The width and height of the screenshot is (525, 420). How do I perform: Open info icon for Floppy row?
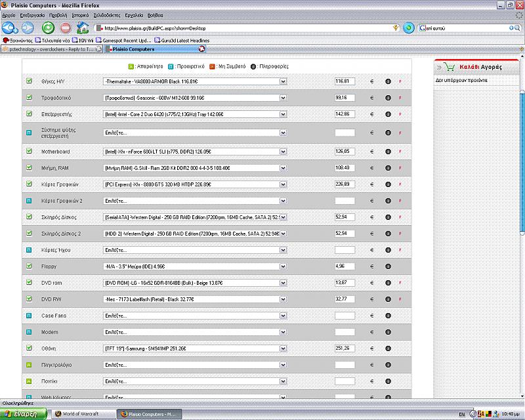click(x=388, y=266)
